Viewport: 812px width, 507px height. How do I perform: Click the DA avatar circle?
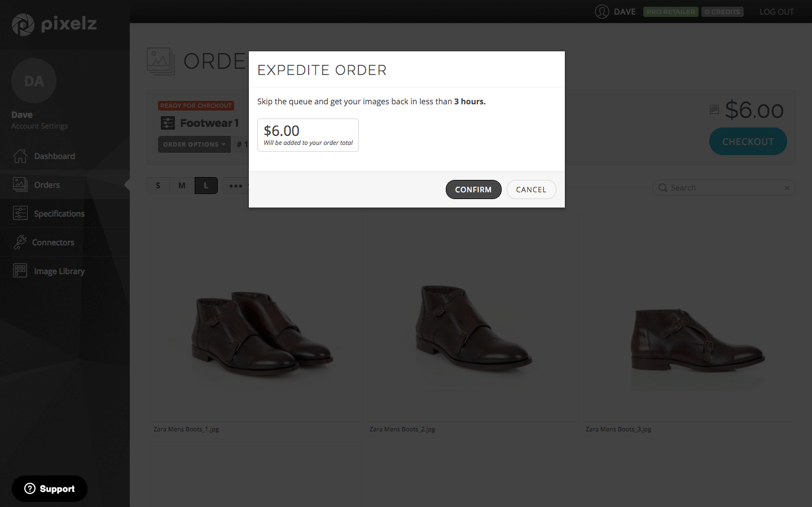click(34, 81)
